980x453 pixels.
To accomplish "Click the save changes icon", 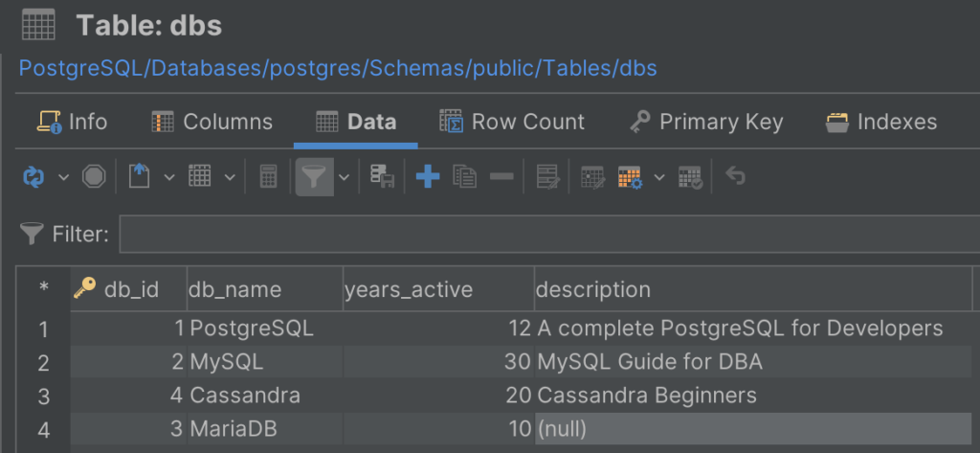I will tap(382, 177).
